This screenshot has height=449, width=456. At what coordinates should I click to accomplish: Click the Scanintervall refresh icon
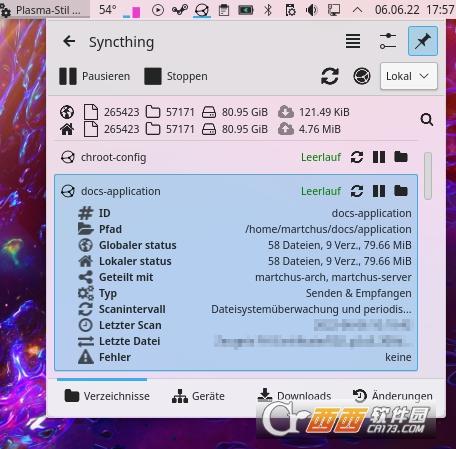click(86, 309)
